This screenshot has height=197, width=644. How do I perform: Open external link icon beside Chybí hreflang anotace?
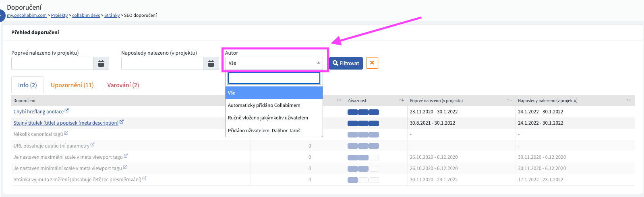click(67, 111)
